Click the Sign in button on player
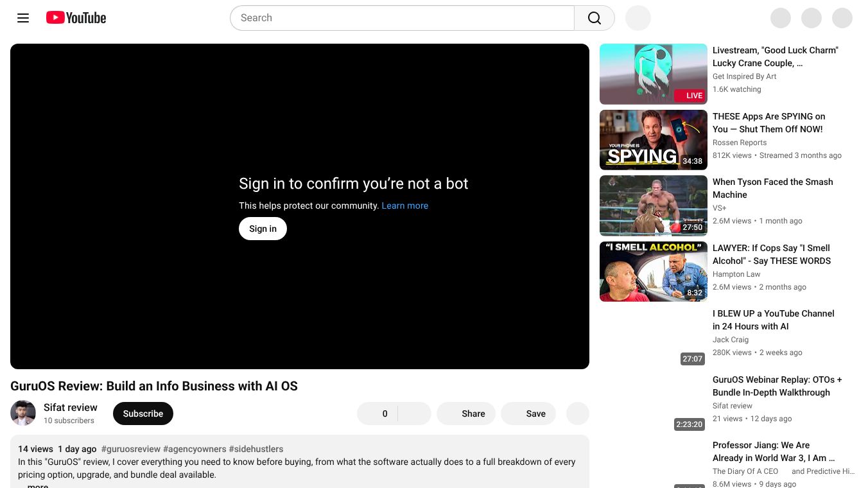 [263, 229]
